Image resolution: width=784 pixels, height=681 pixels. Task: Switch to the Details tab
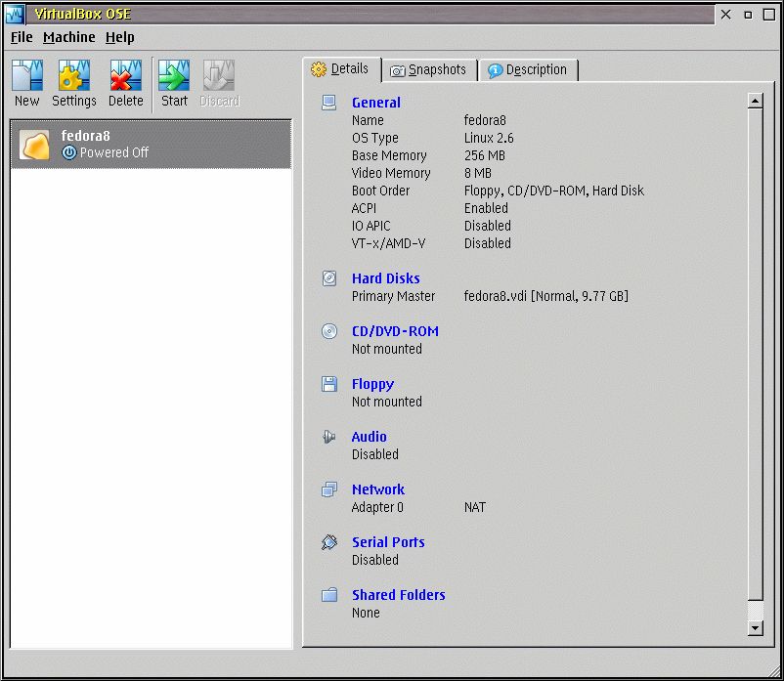[x=341, y=69]
